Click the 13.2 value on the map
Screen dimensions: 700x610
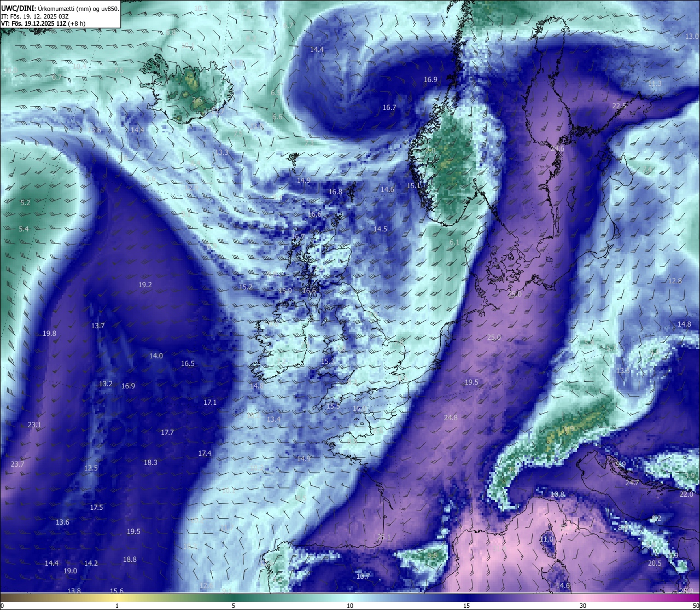point(106,384)
